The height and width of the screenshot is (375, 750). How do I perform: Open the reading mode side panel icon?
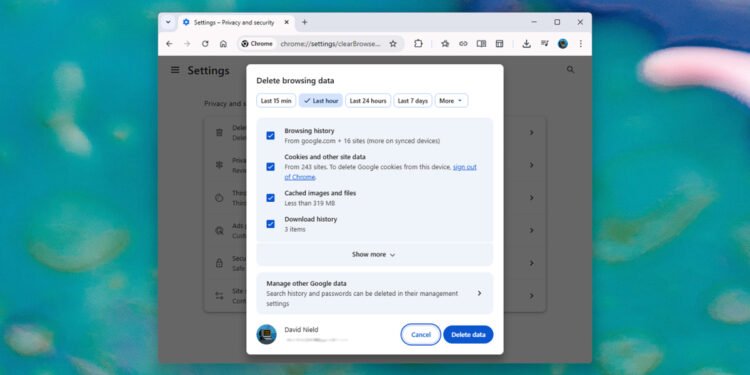[x=481, y=44]
